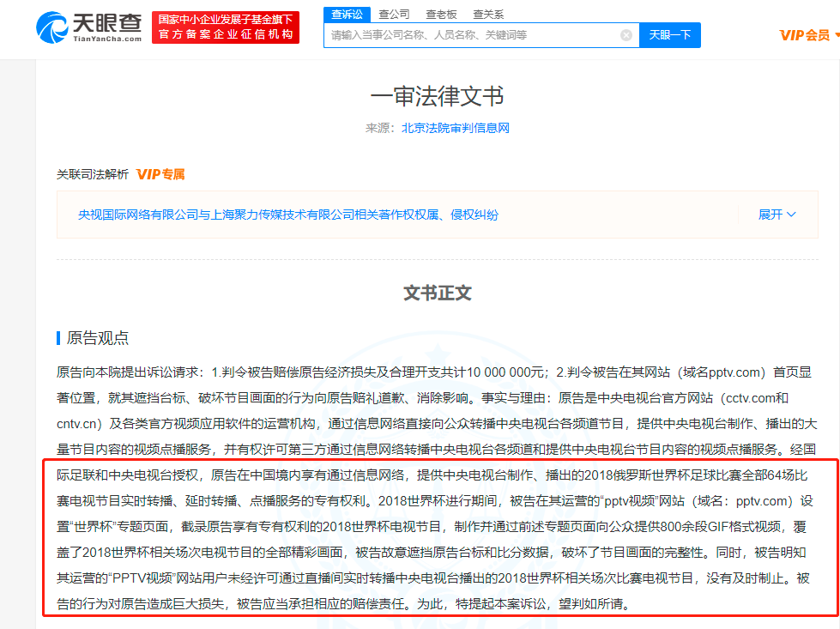The height and width of the screenshot is (629, 840).
Task: Click the 文书正文 heading
Action: click(x=437, y=293)
